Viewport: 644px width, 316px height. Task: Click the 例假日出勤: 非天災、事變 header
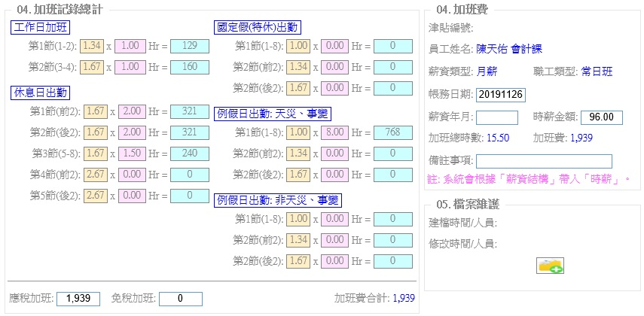[x=278, y=201]
